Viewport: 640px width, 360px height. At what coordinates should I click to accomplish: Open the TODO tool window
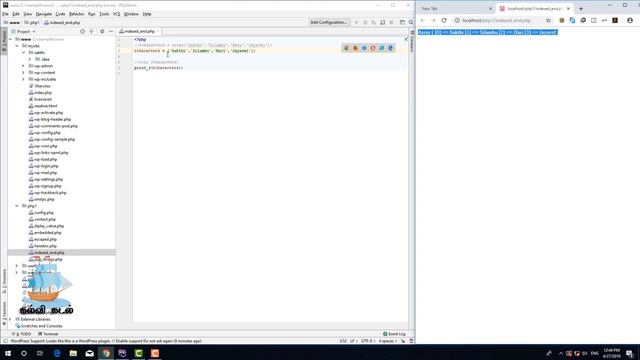23,334
